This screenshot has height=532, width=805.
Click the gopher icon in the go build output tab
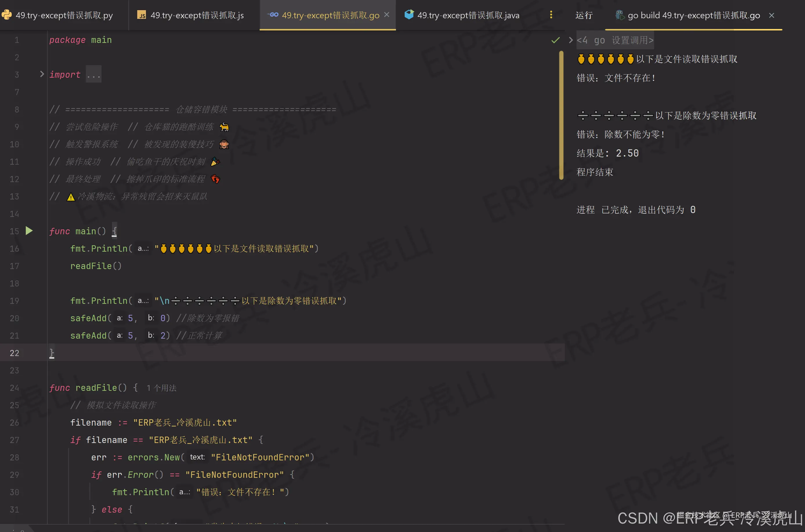(x=619, y=15)
